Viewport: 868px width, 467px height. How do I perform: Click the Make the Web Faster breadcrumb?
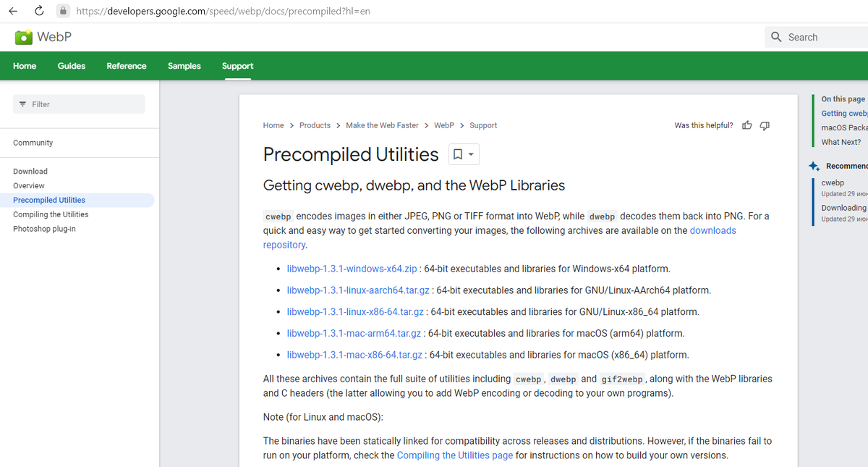click(x=382, y=125)
